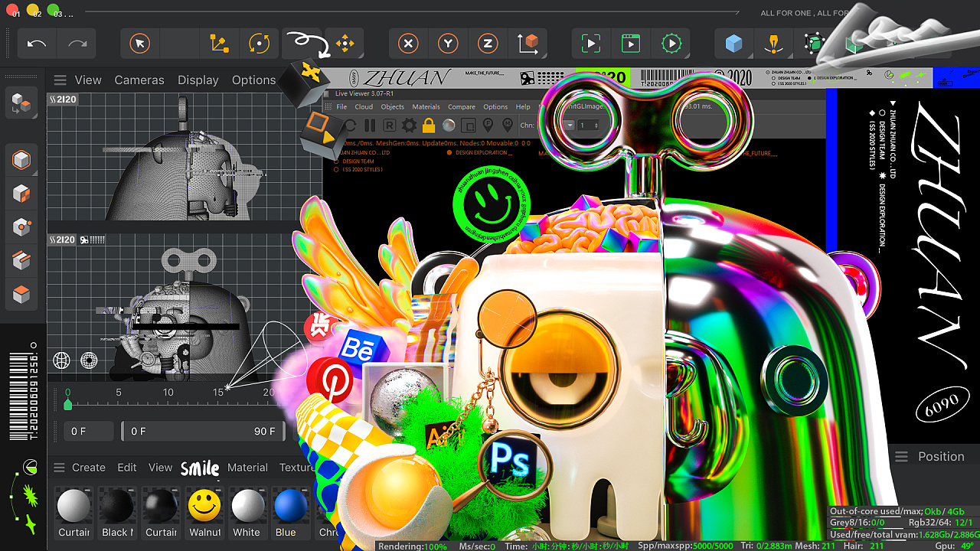Select the orange polyline points tool
980x551 pixels.
coord(219,44)
